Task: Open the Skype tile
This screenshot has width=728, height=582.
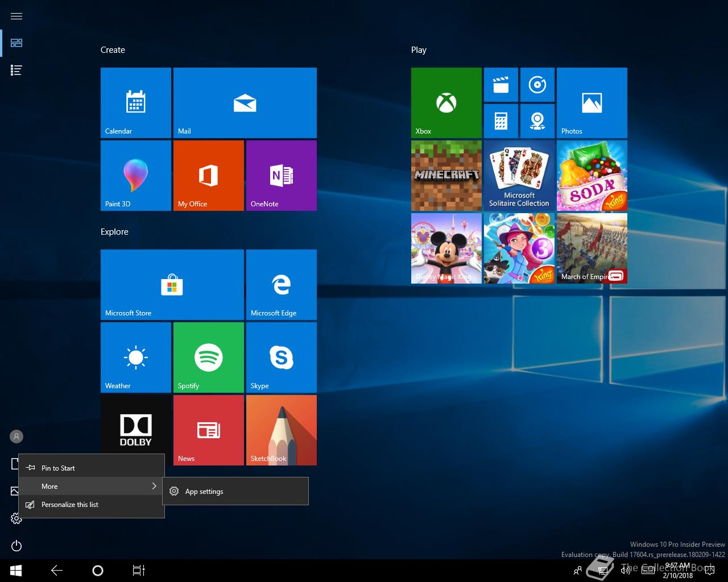Action: [282, 357]
